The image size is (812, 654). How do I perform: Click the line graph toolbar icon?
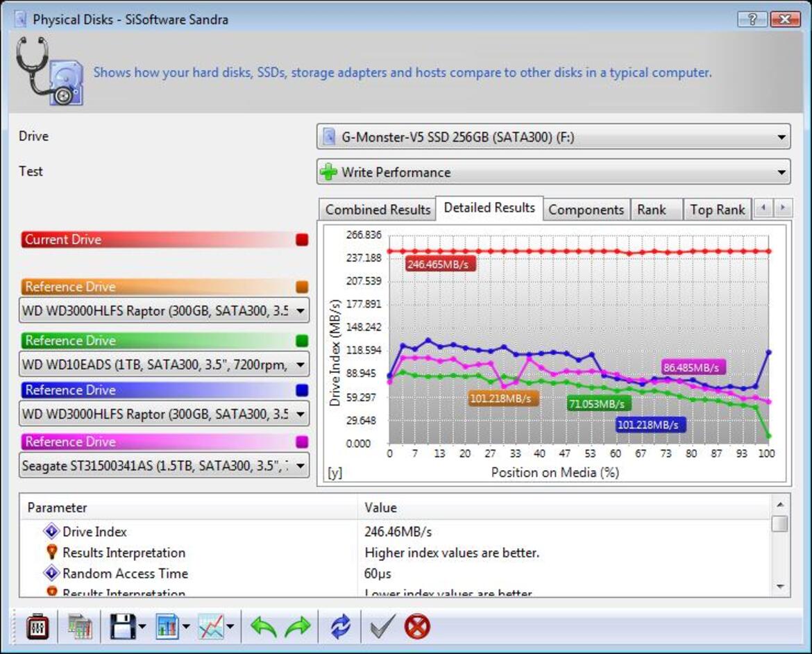pos(211,627)
